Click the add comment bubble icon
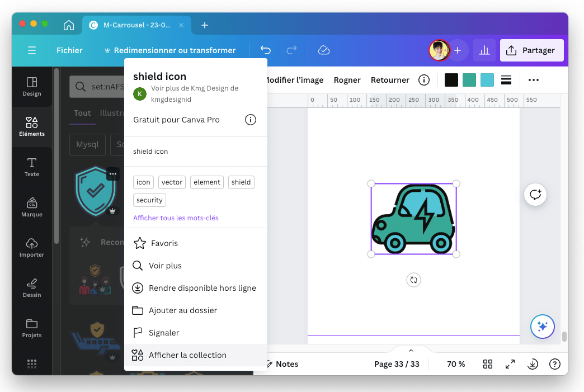 pos(535,195)
